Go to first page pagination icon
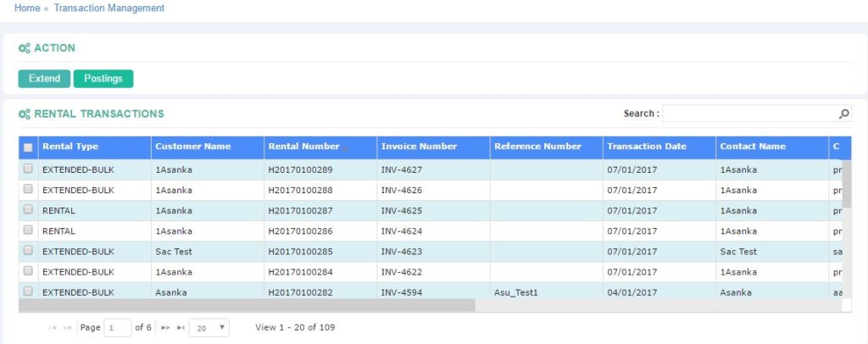Screen dimensions: 868x344 click(53, 327)
